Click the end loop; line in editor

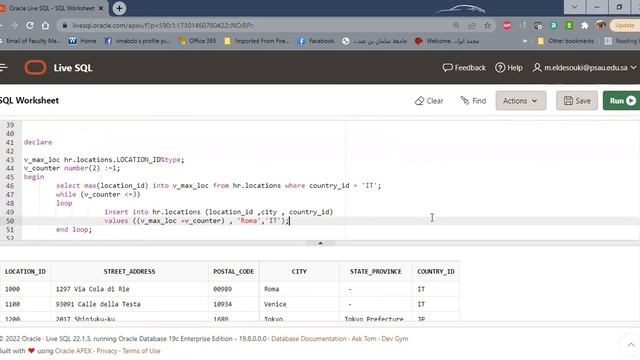(74, 229)
